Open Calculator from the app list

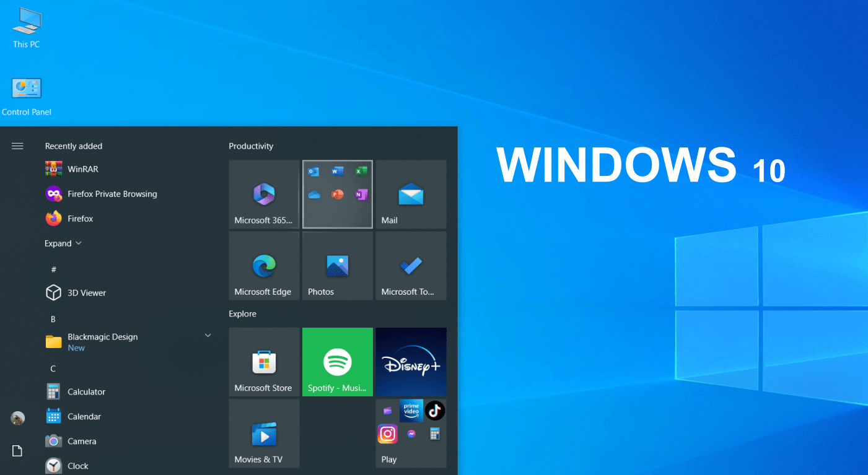point(129,392)
